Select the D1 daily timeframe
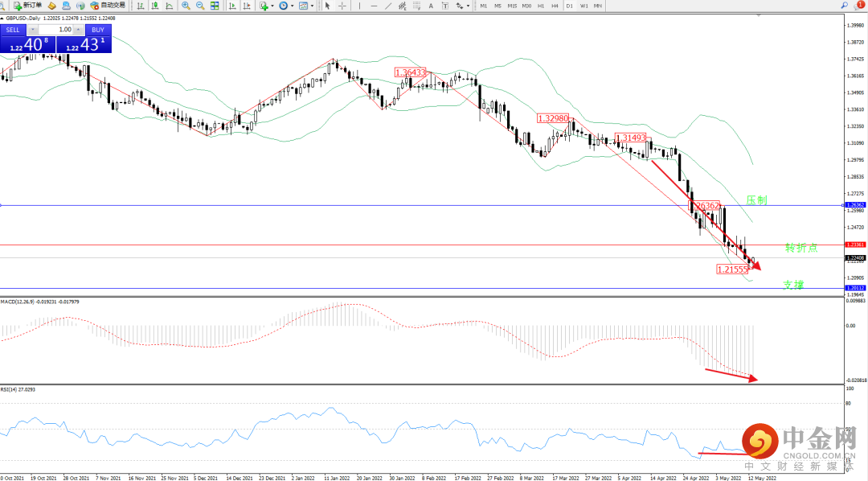The width and height of the screenshot is (868, 481). coord(570,6)
